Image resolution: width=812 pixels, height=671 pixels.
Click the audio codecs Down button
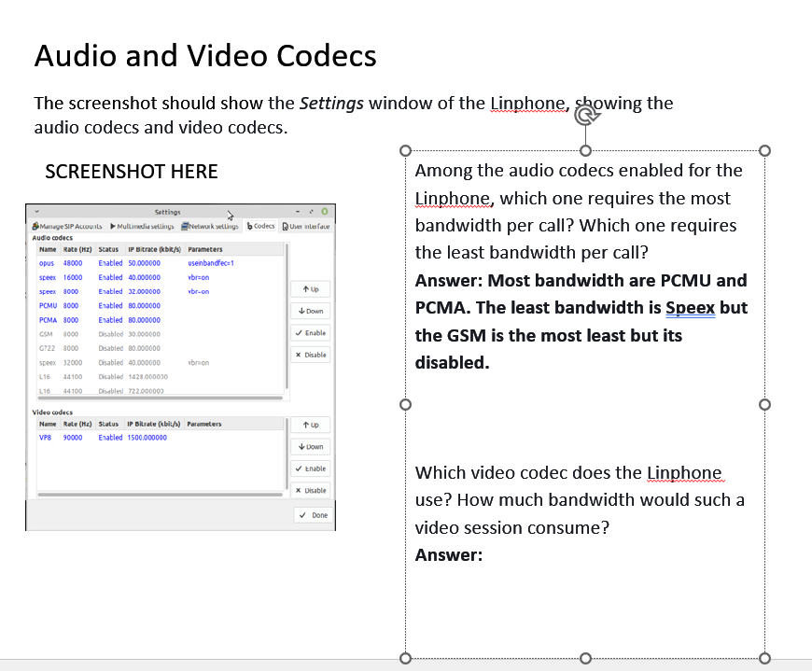pos(311,311)
